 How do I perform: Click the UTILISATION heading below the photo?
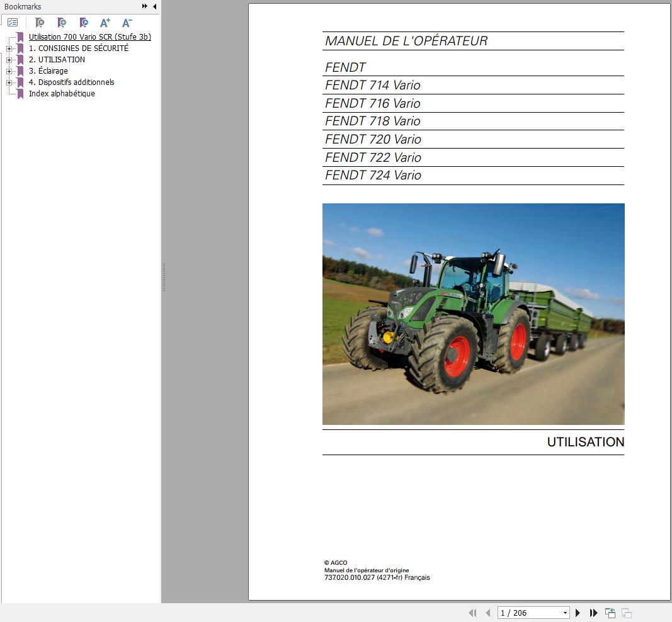[x=586, y=442]
